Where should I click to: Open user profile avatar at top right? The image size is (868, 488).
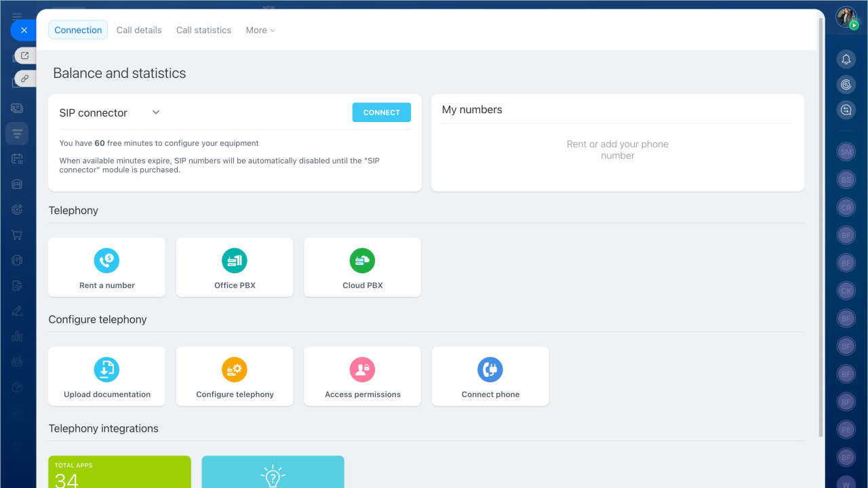[x=846, y=17]
